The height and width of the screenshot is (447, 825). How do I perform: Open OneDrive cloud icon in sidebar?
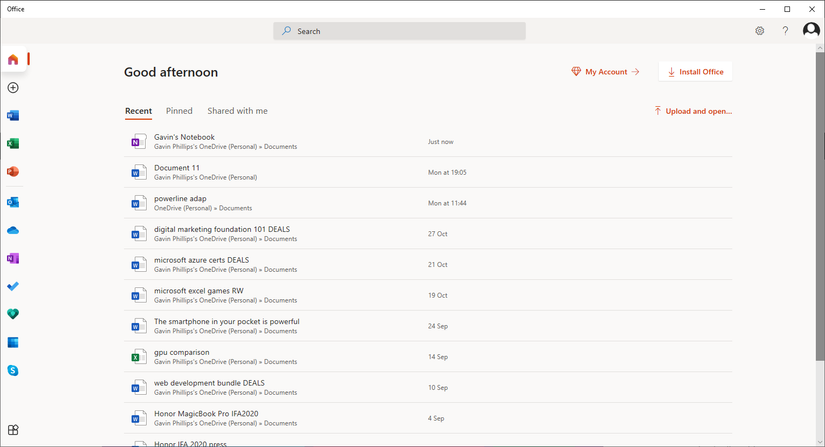13,230
